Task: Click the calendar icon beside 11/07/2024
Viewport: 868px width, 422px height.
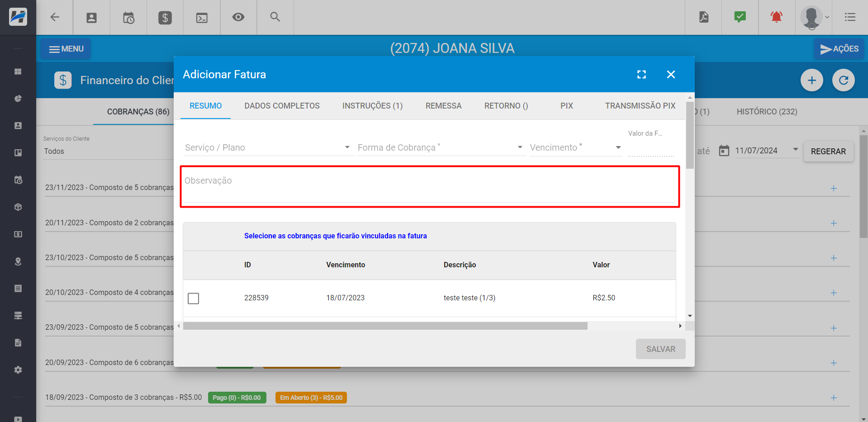Action: click(724, 151)
